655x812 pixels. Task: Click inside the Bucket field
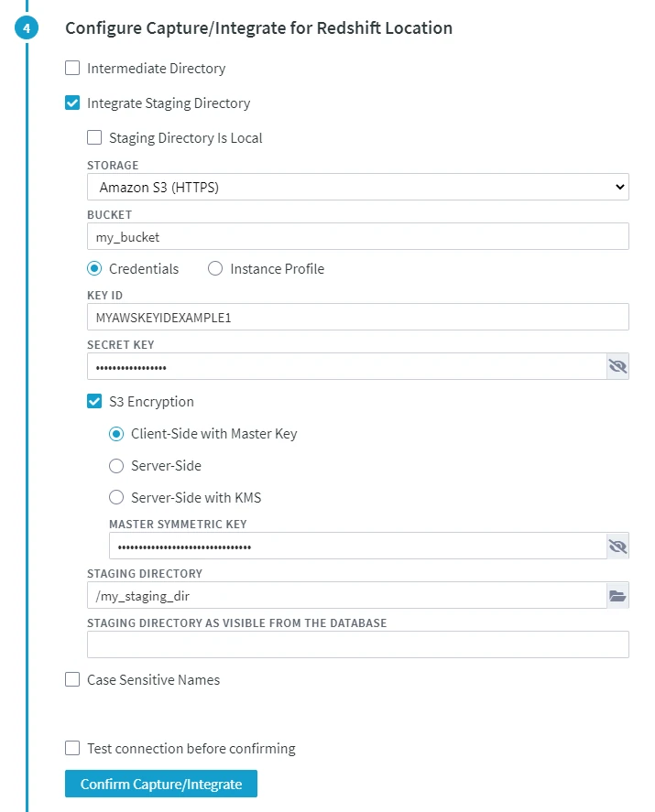tap(357, 236)
